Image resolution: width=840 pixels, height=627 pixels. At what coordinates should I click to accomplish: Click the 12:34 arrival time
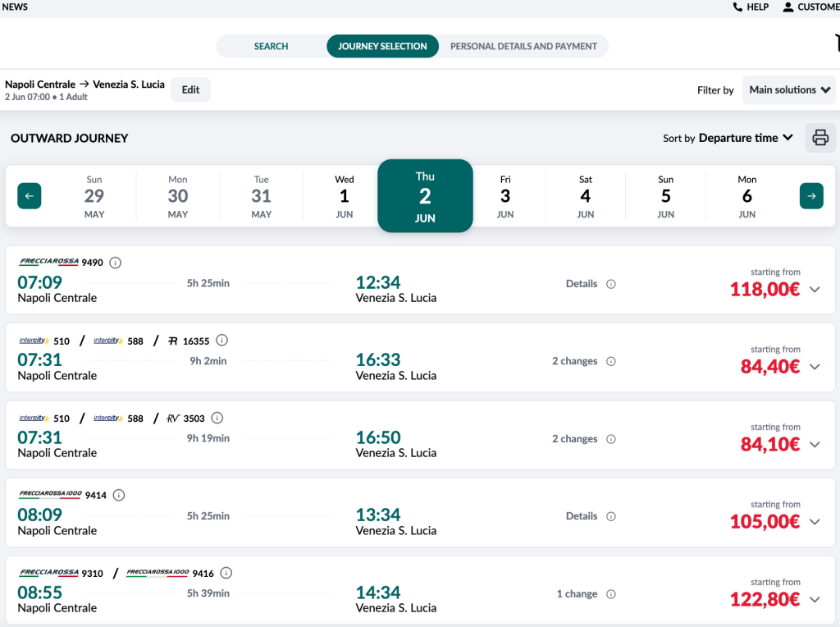[378, 282]
